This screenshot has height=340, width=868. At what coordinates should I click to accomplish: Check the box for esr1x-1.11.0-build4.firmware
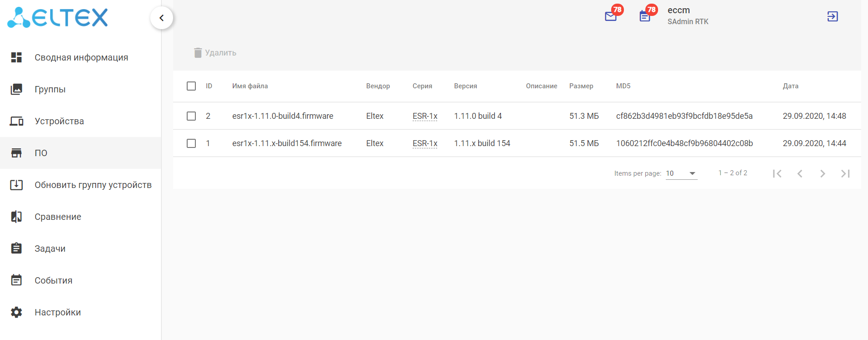tap(191, 116)
